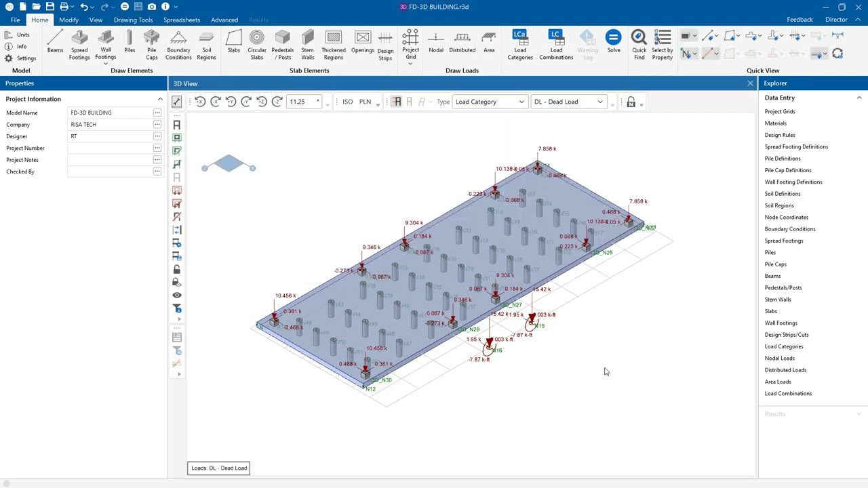
Task: Activate the Slabs drawing tool
Action: pyautogui.click(x=233, y=43)
